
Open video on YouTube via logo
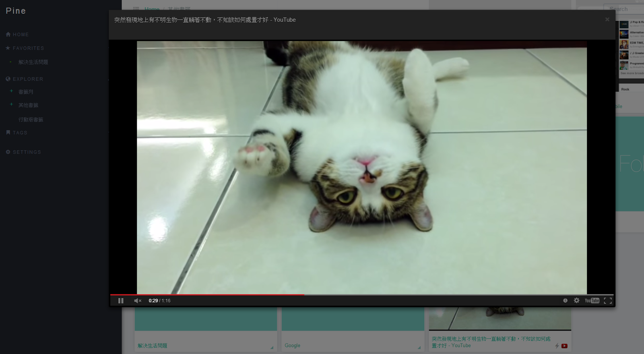(x=592, y=300)
